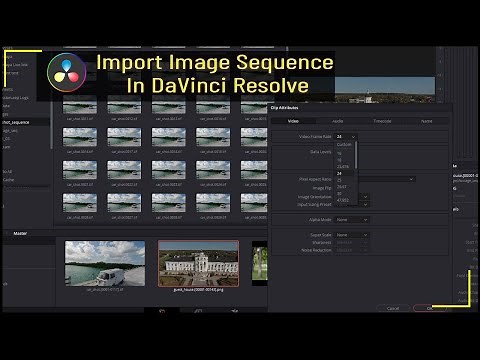
Task: Switch to the Audio tab in Clip Attributes
Action: pyautogui.click(x=338, y=121)
